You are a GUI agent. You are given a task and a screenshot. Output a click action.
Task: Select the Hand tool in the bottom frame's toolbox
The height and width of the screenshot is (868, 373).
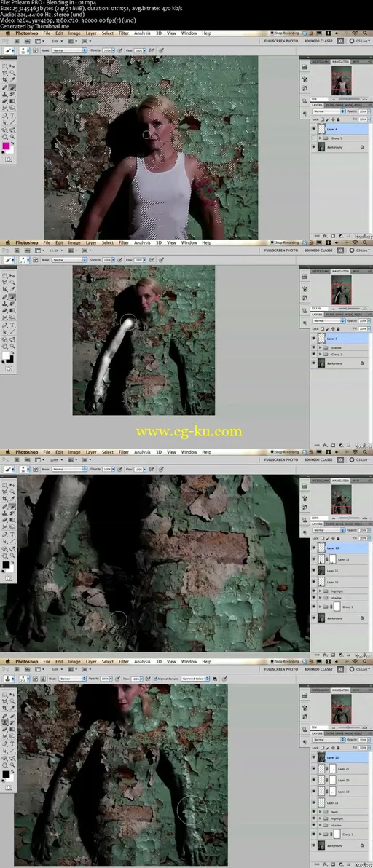coord(5,765)
